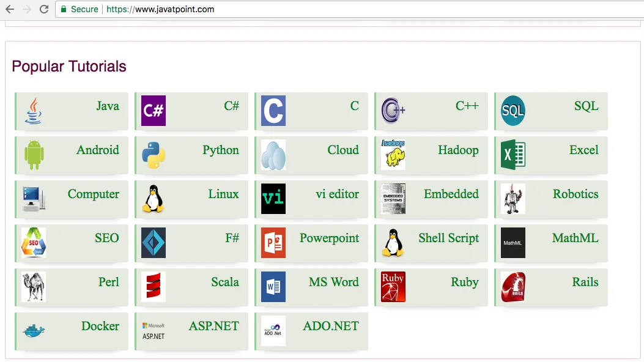The height and width of the screenshot is (362, 644).
Task: Click the blue MS Word icon
Action: coord(273,286)
